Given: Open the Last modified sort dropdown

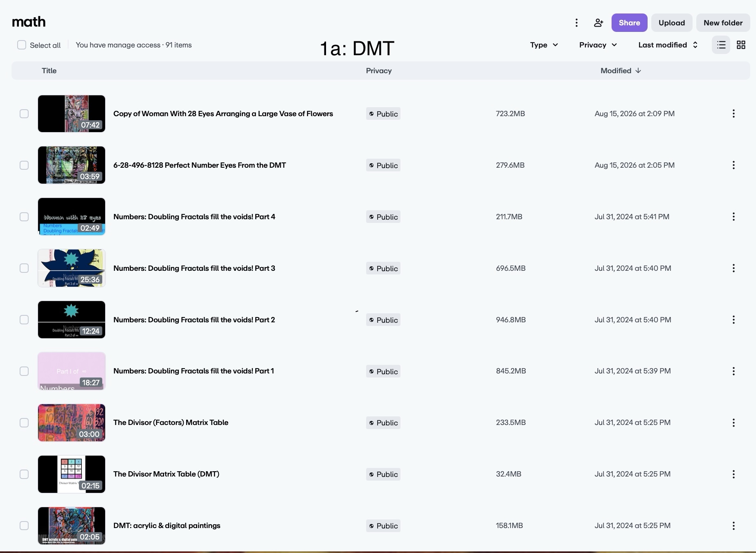Looking at the screenshot, I should [668, 45].
